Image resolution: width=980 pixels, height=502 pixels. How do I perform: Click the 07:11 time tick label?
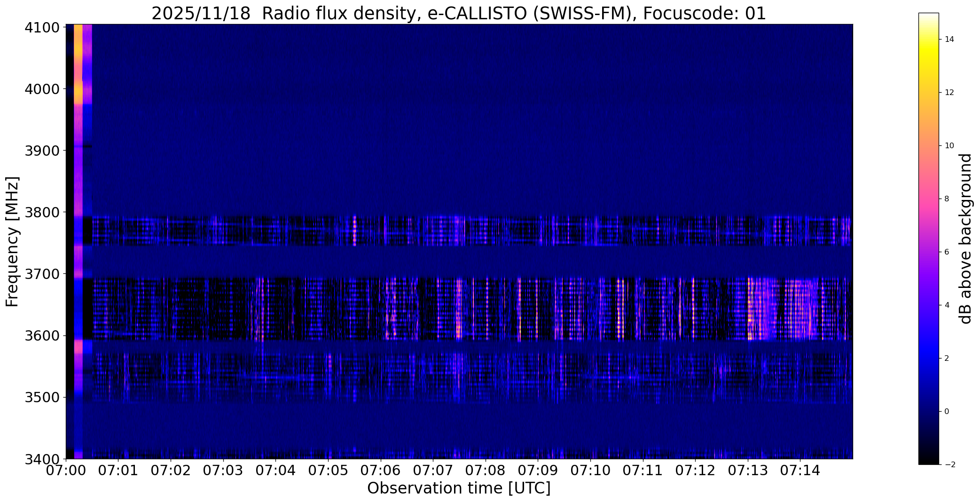[x=643, y=470]
